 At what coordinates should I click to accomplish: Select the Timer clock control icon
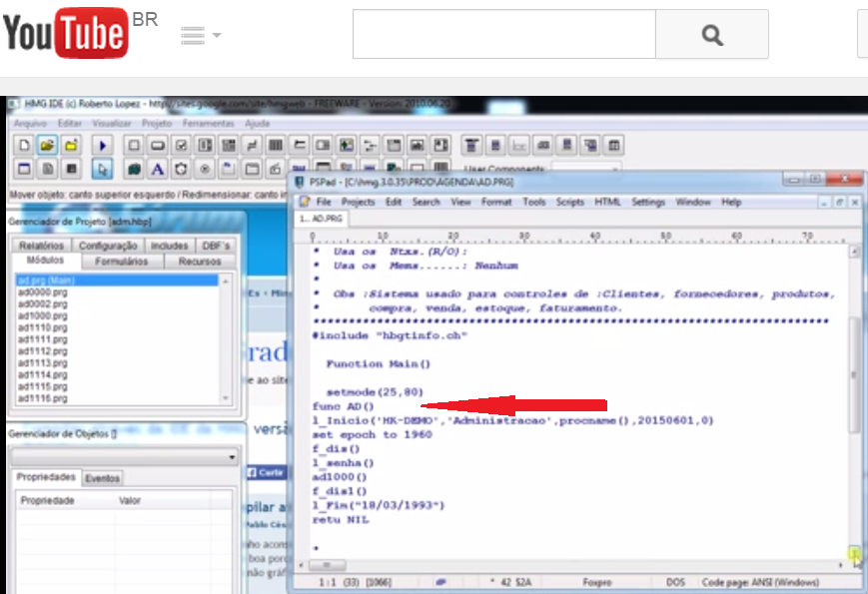(x=181, y=169)
